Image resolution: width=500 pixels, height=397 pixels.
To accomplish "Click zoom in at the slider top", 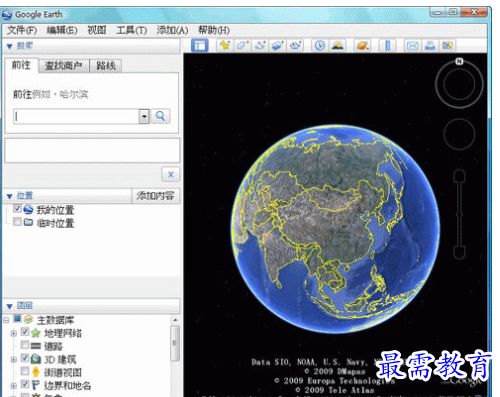I will click(459, 175).
